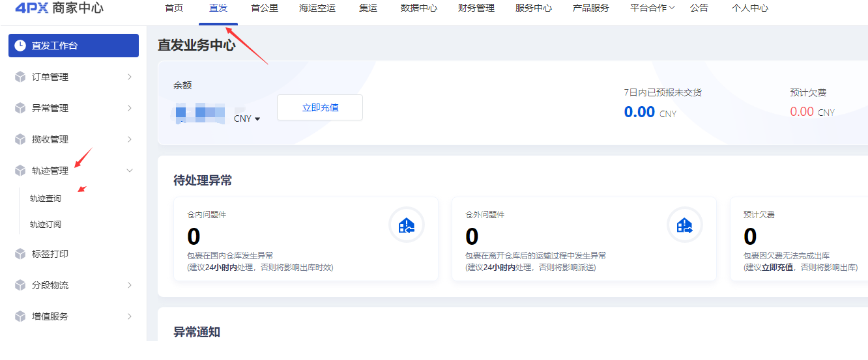Click the cube icon beside 增值服务
Viewport: 868px width, 360px height.
tap(20, 316)
